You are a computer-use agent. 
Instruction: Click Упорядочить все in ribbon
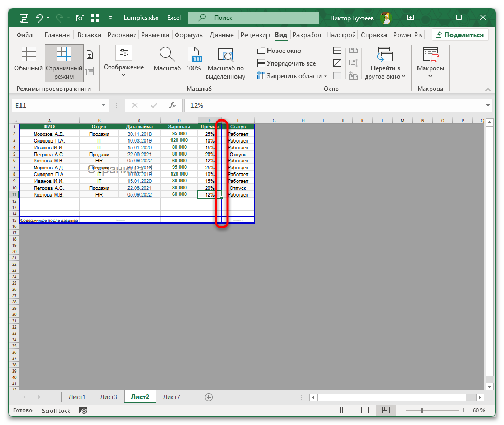[x=286, y=63]
